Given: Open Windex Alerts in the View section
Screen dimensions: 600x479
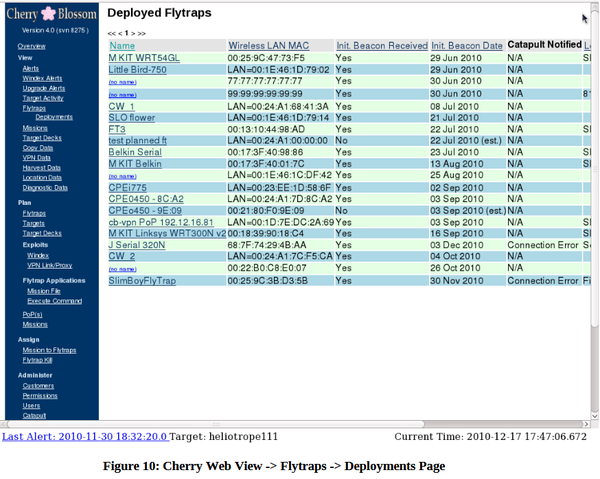Looking at the screenshot, I should pyautogui.click(x=40, y=78).
